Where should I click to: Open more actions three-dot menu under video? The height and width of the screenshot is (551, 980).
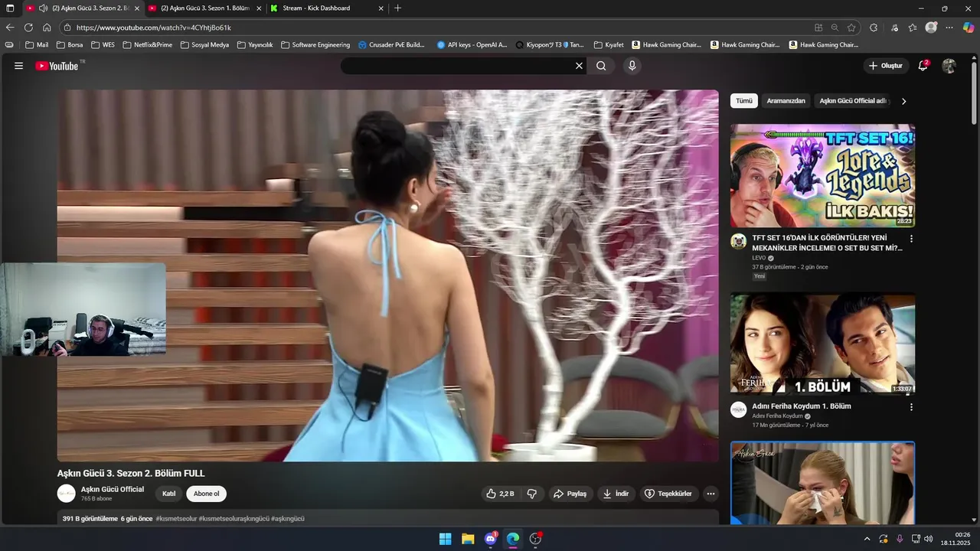pyautogui.click(x=710, y=494)
